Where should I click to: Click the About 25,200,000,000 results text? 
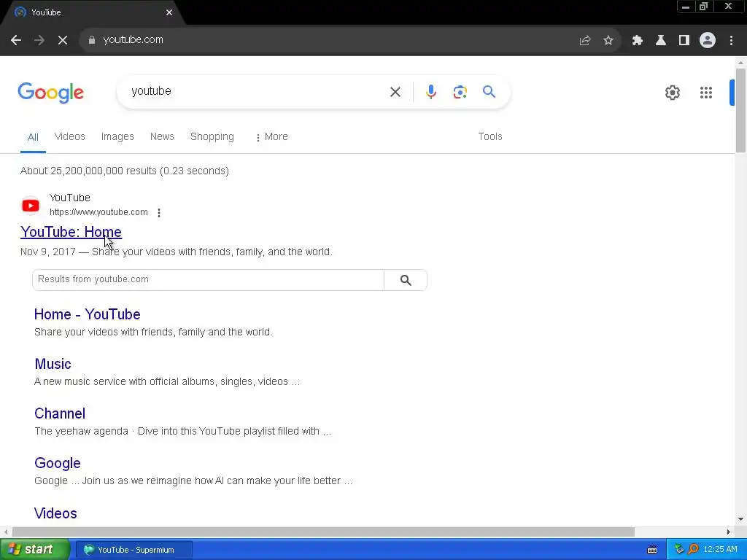pyautogui.click(x=125, y=171)
